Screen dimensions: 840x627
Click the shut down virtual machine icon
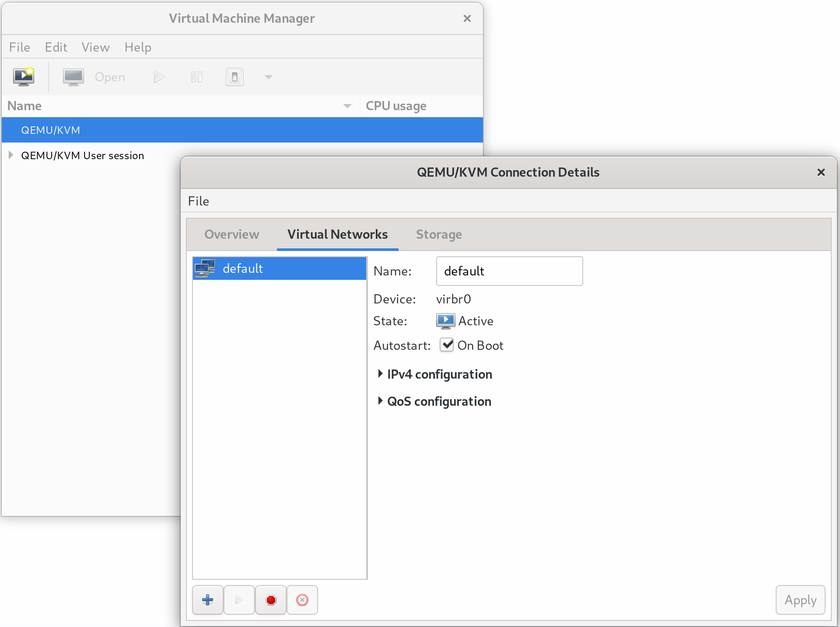pos(234,77)
